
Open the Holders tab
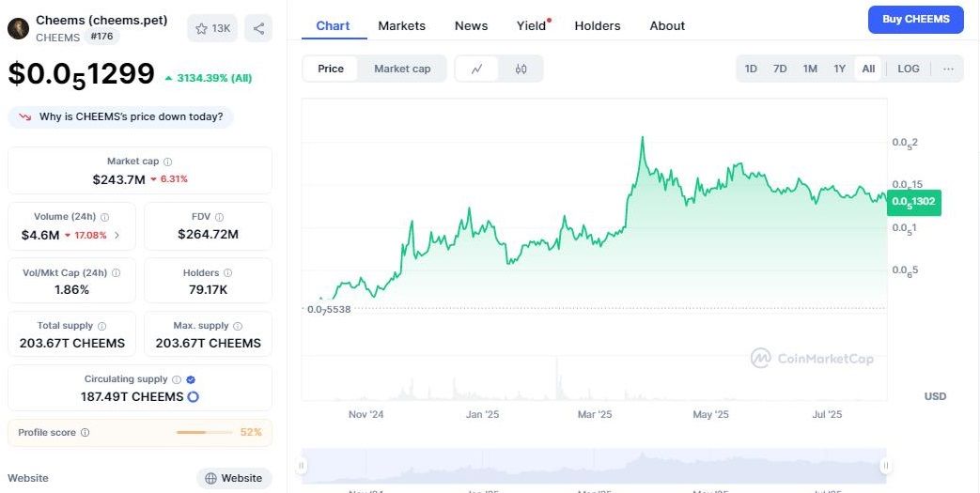[598, 25]
